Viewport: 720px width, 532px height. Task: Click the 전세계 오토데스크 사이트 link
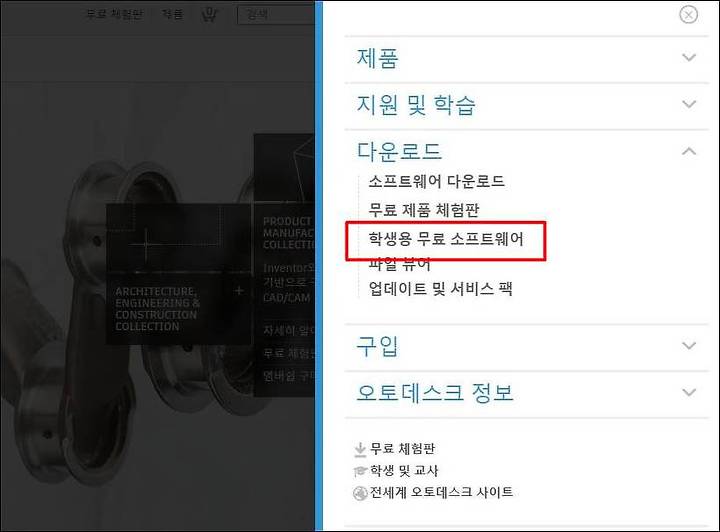[x=441, y=492]
